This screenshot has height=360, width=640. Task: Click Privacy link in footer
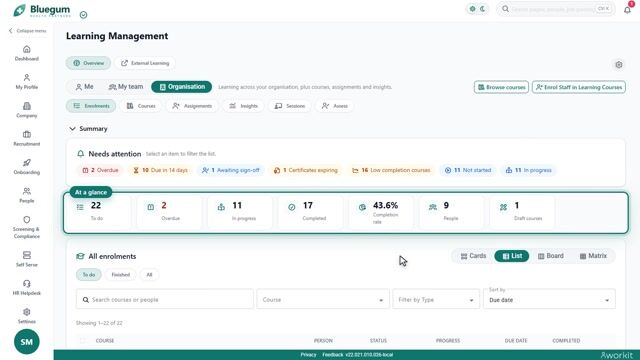pos(308,355)
